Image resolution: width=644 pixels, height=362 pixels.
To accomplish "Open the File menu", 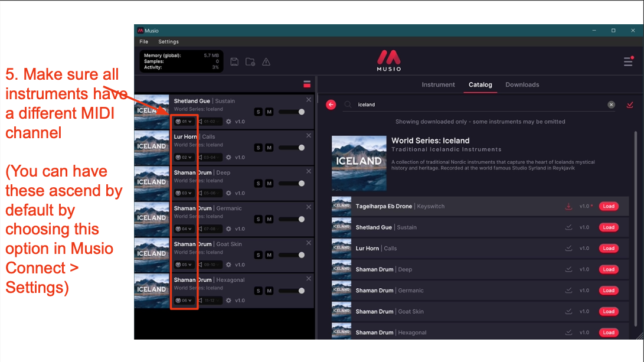I will [144, 41].
